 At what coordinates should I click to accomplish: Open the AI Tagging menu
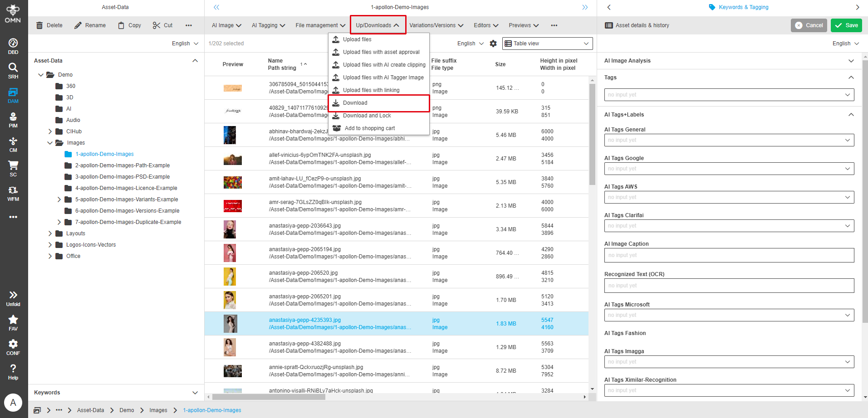pyautogui.click(x=268, y=25)
